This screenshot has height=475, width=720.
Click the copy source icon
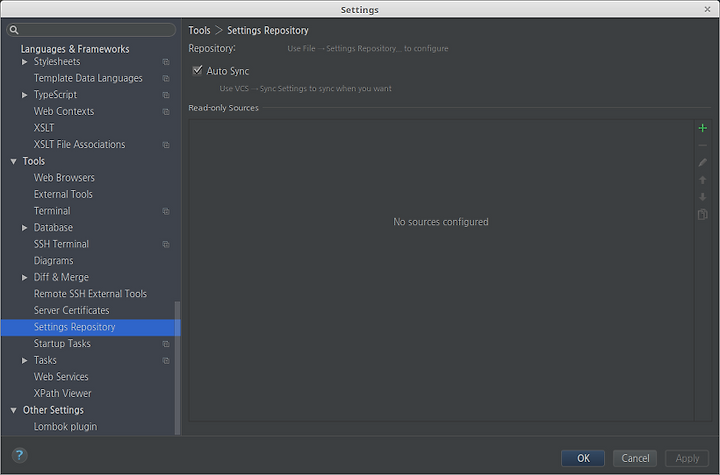tap(702, 215)
